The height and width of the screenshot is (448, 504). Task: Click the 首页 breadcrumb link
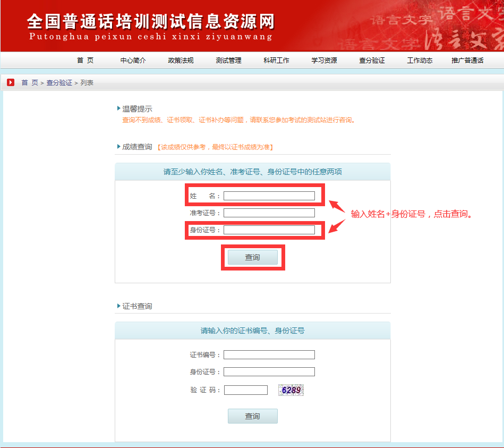pyautogui.click(x=30, y=83)
